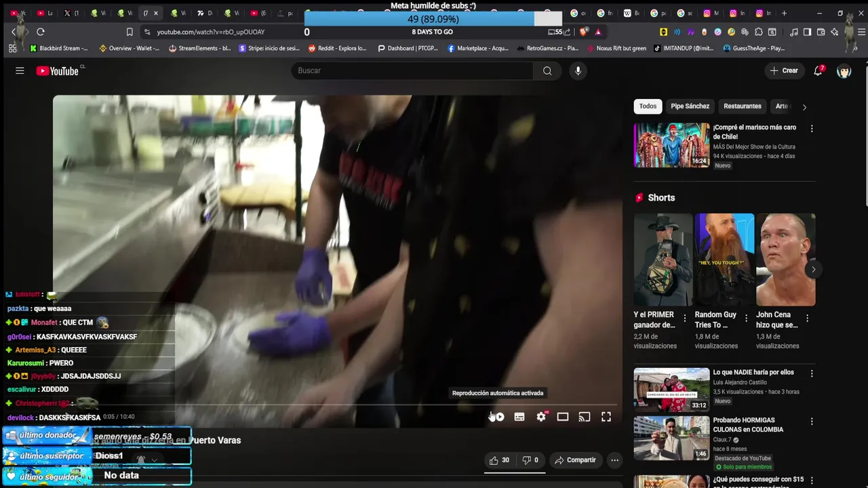The image size is (868, 488).
Task: Go to the YouTube home logo
Action: [58, 70]
